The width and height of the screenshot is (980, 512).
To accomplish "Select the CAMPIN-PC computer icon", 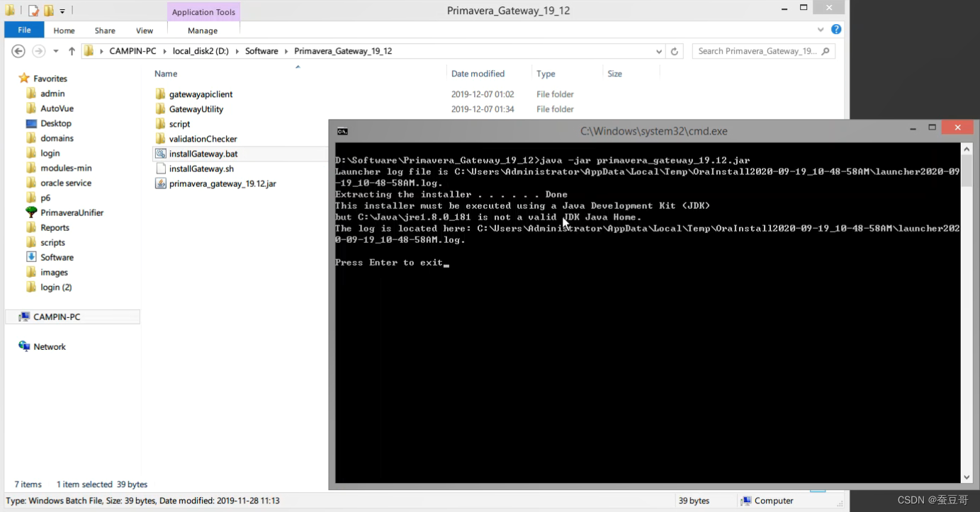I will 24,317.
